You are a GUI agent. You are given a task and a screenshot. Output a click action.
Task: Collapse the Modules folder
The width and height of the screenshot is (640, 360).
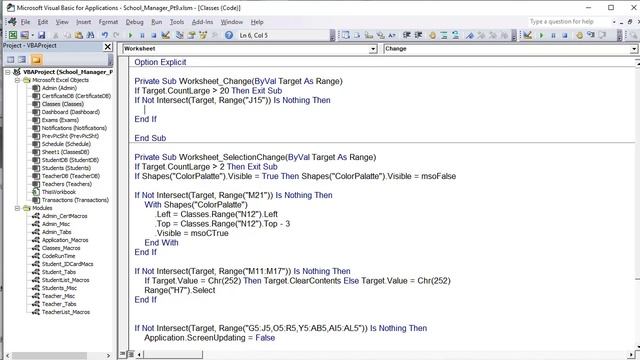point(17,208)
